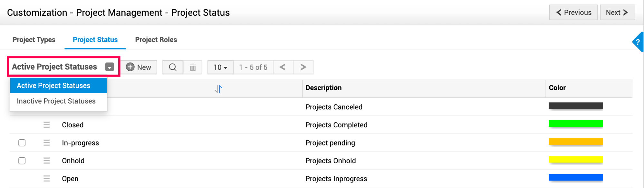Click the drag handle for Onhold row

click(47, 161)
